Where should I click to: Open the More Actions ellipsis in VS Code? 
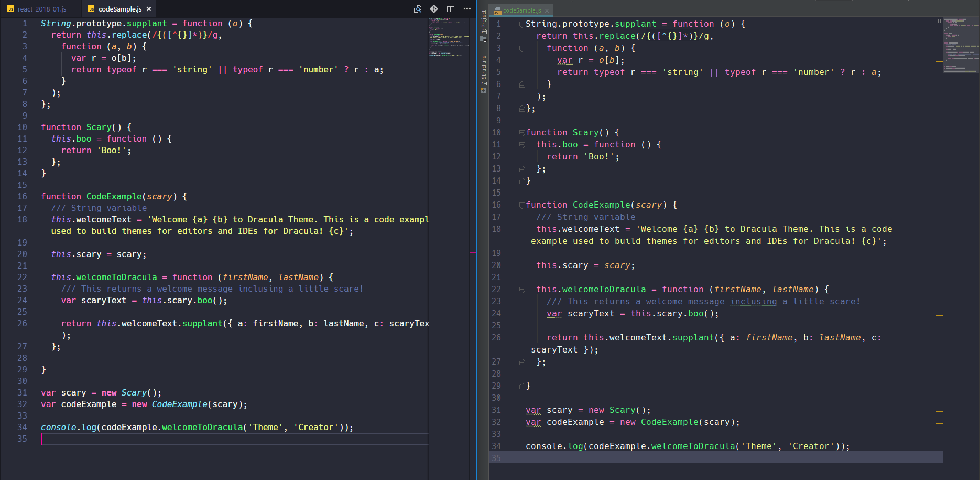tap(467, 9)
